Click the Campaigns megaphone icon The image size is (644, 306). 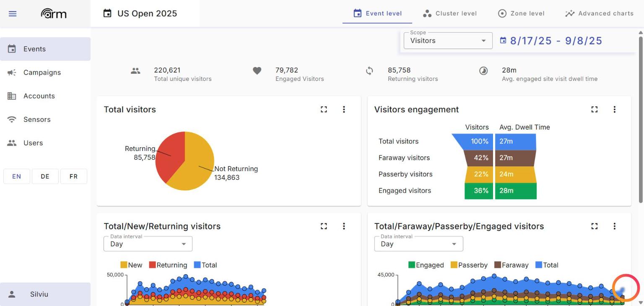tap(12, 73)
